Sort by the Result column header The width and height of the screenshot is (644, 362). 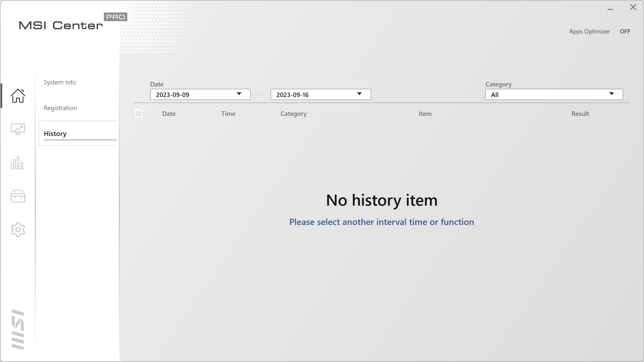point(580,114)
